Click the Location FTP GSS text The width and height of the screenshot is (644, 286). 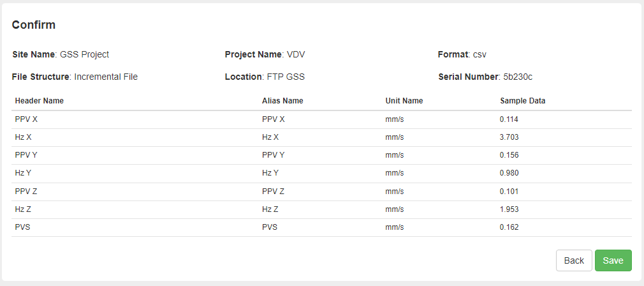(265, 77)
